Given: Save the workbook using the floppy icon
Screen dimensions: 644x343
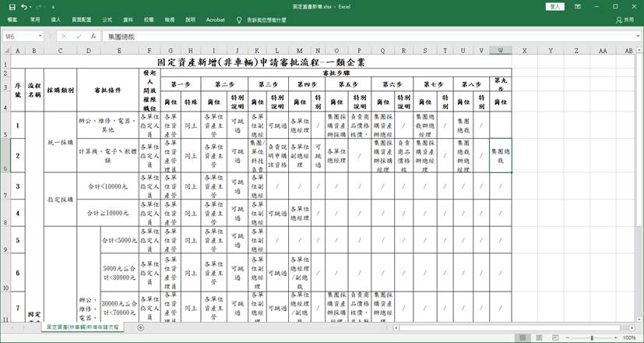Looking at the screenshot, I should point(12,7).
